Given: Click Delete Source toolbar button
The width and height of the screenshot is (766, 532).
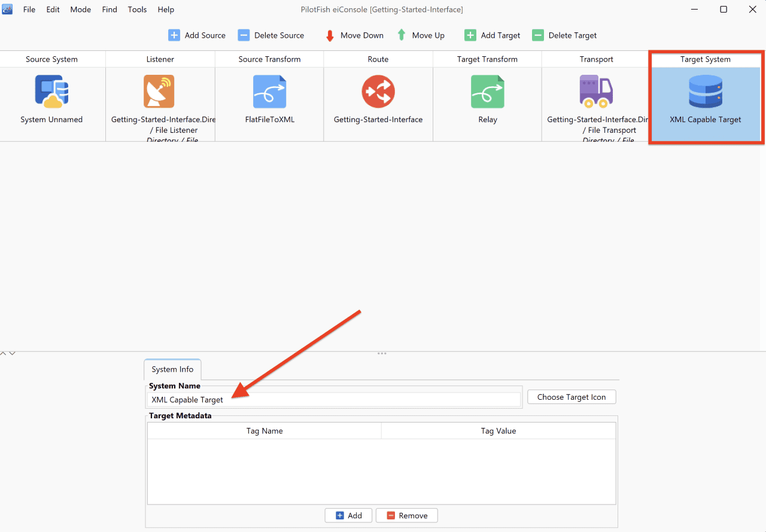Looking at the screenshot, I should pyautogui.click(x=271, y=35).
